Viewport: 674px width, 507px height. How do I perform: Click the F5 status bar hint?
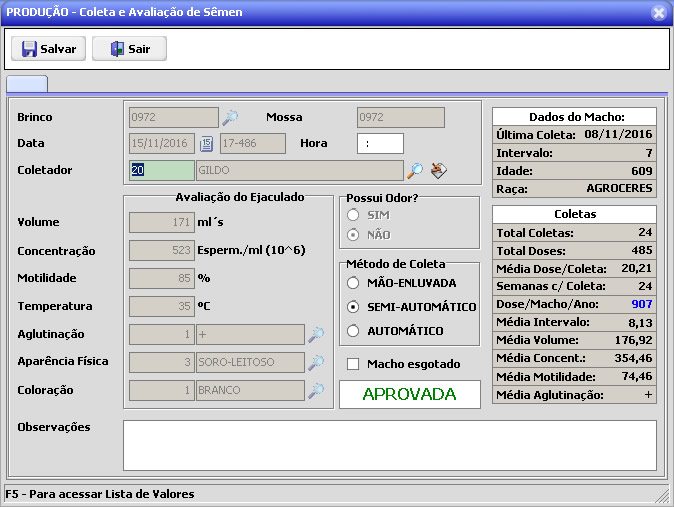pyautogui.click(x=100, y=494)
